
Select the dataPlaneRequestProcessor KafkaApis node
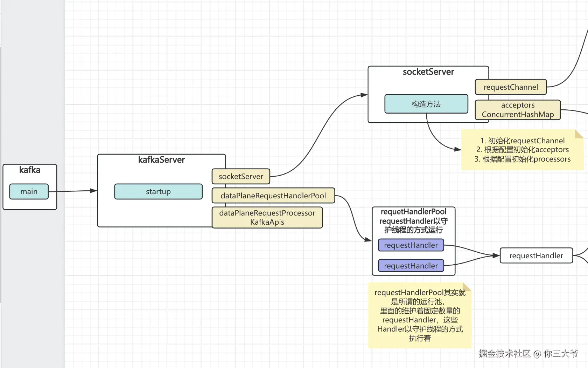click(267, 217)
